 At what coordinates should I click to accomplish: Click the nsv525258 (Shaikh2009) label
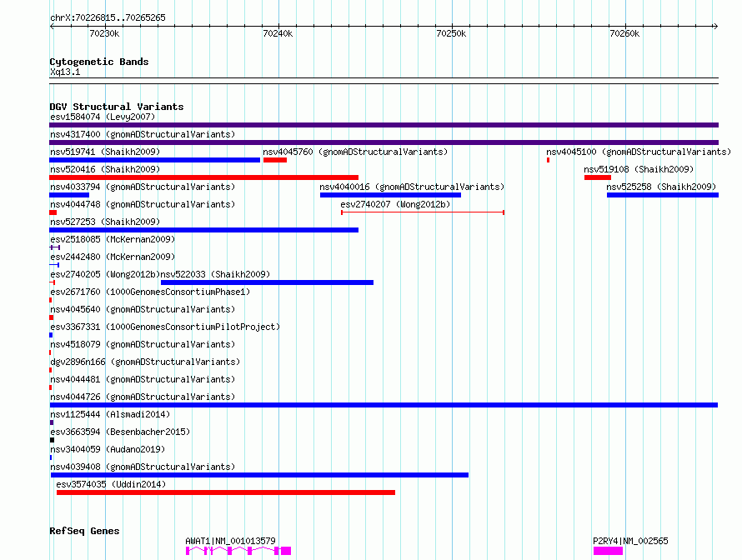(661, 187)
